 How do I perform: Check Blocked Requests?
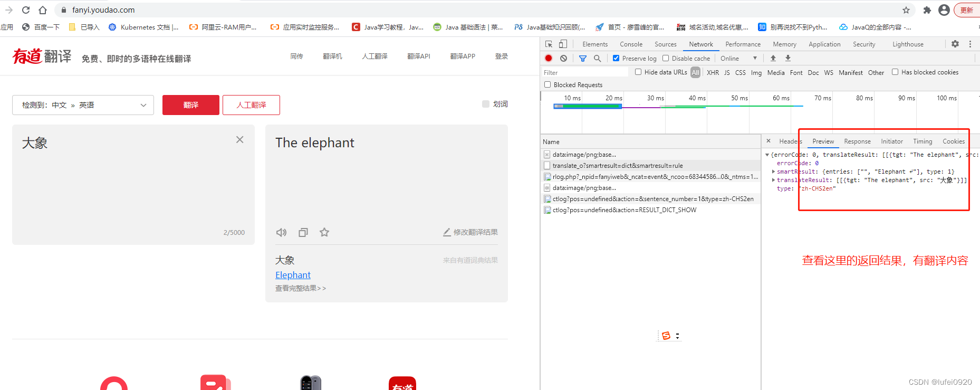point(547,84)
